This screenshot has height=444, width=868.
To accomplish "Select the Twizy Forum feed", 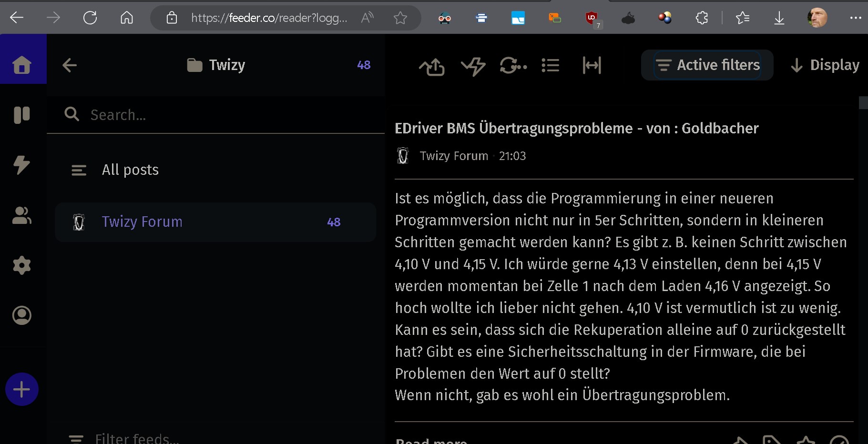I will 142,222.
